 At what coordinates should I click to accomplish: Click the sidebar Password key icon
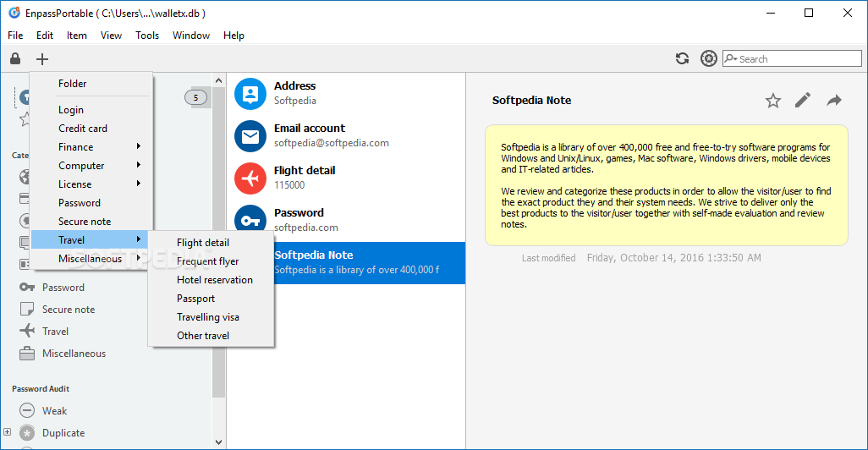pos(26,288)
